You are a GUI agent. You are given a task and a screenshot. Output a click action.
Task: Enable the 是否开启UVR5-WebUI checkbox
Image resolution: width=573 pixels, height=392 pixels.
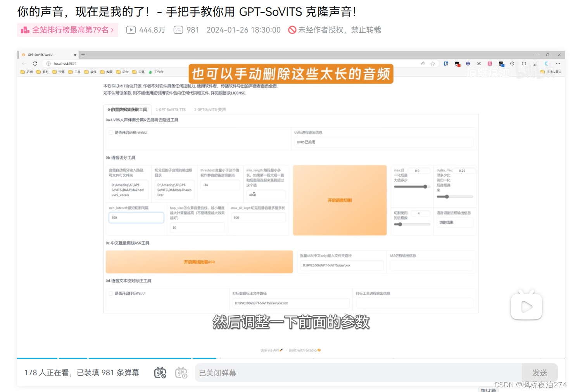(x=111, y=132)
